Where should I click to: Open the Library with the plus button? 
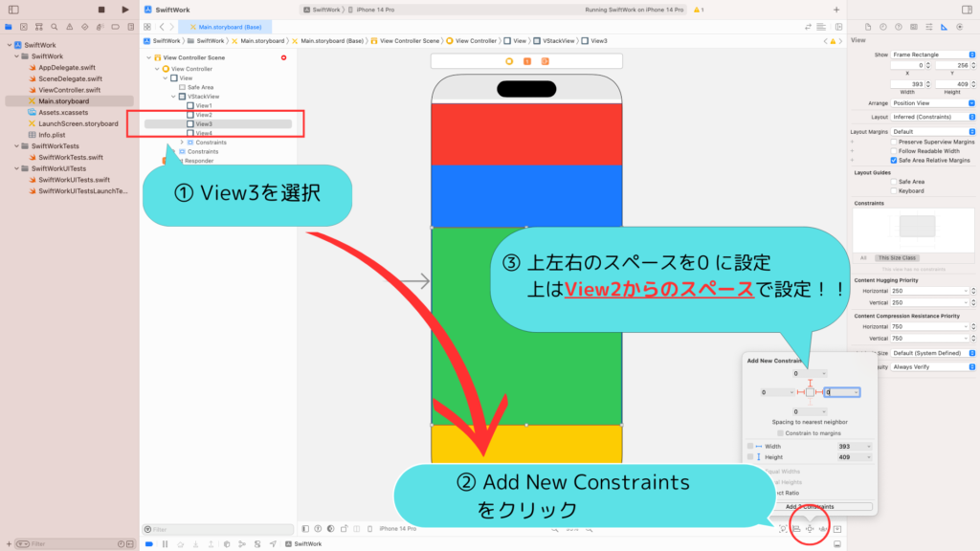836,10
